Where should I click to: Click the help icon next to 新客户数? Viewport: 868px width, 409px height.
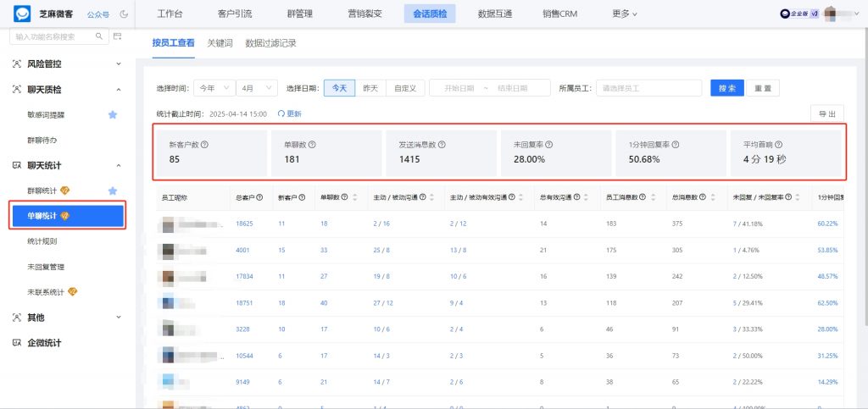205,145
